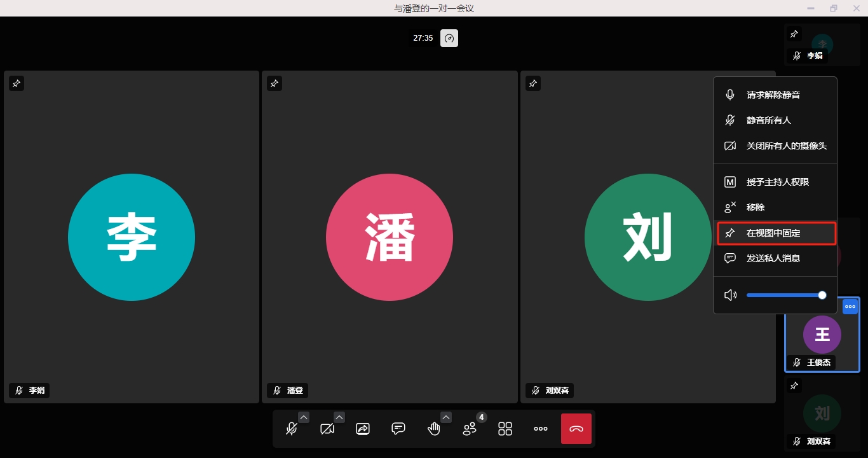Click the pin icon on 李娟's main tile
The width and height of the screenshot is (868, 458).
coord(17,83)
